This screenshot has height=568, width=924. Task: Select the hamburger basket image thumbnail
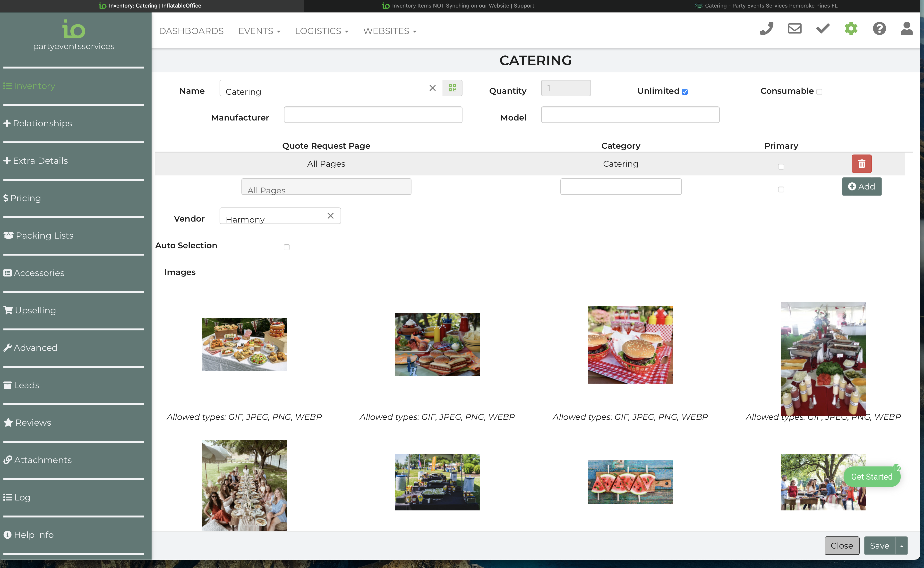(630, 344)
